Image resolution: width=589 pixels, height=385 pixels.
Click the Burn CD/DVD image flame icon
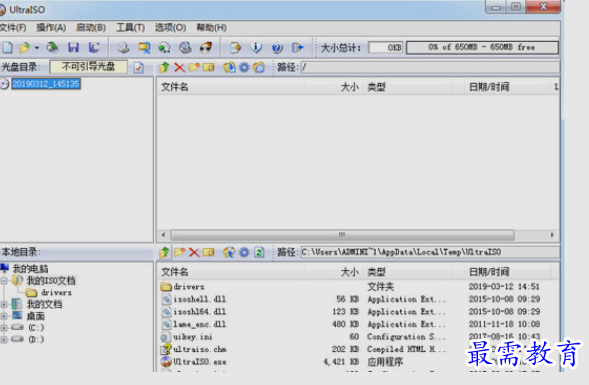(x=205, y=47)
